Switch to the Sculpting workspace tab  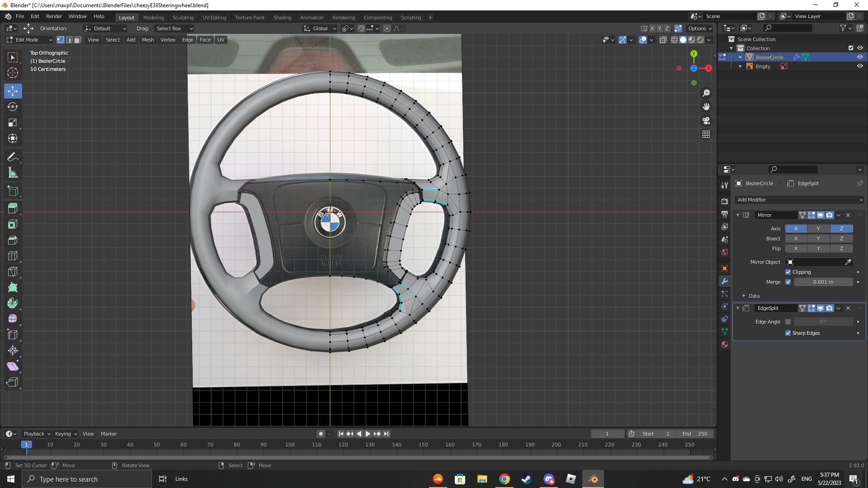(183, 18)
